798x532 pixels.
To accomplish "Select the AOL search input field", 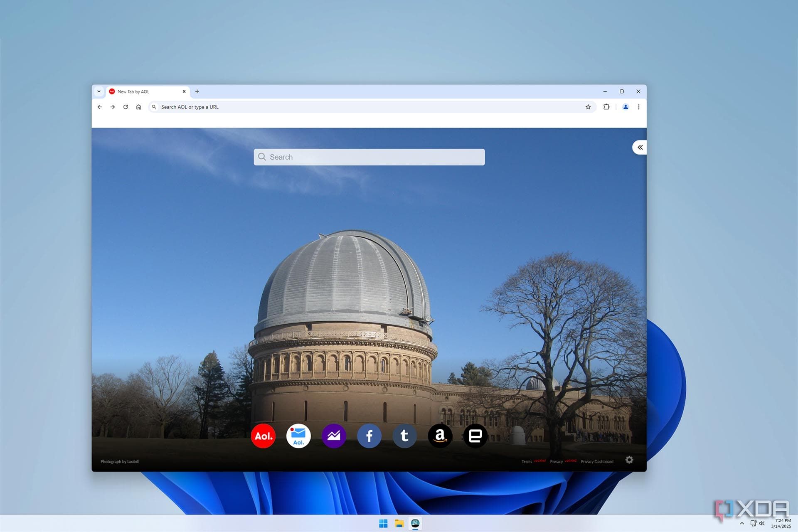I will tap(369, 157).
